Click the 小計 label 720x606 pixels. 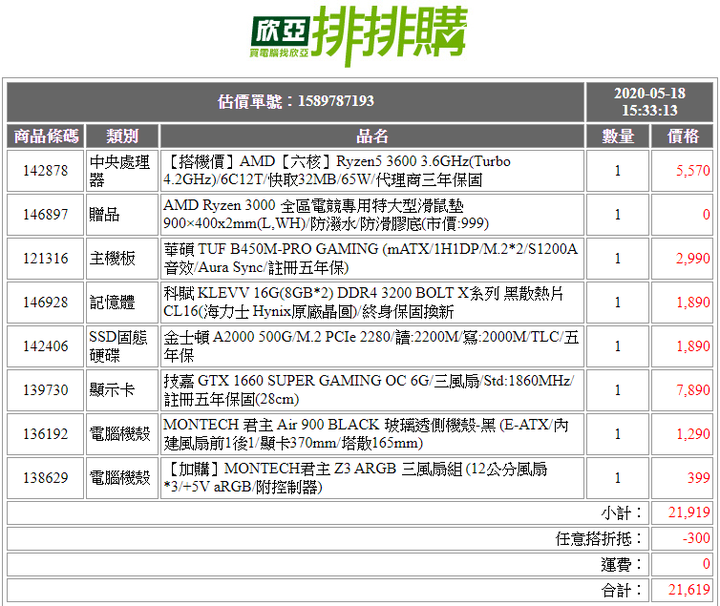pos(621,513)
